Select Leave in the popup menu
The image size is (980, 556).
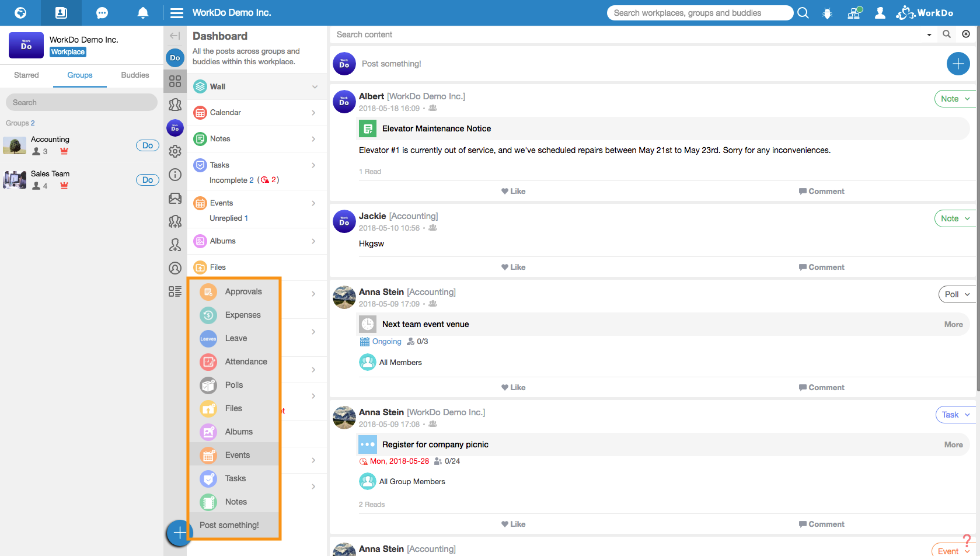point(235,338)
